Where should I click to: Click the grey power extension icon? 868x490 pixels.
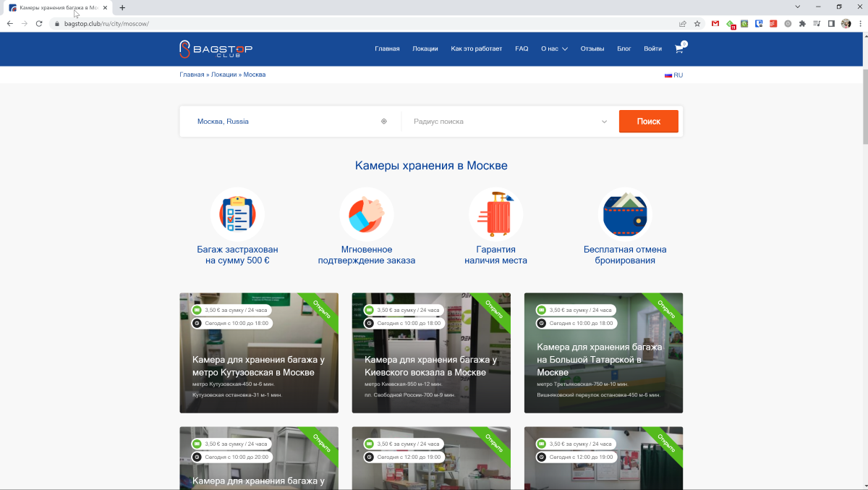[788, 23]
